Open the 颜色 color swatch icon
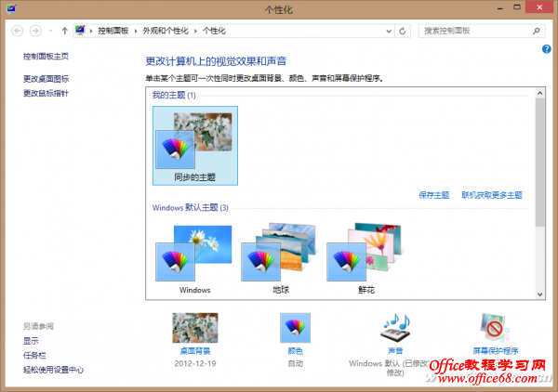Screen dimensions: 558x392 pos(295,328)
